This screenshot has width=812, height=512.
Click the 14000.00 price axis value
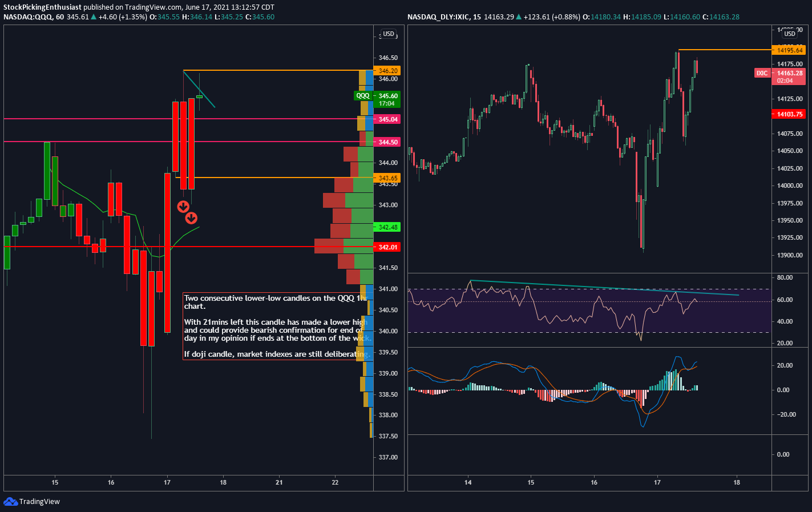coord(790,186)
